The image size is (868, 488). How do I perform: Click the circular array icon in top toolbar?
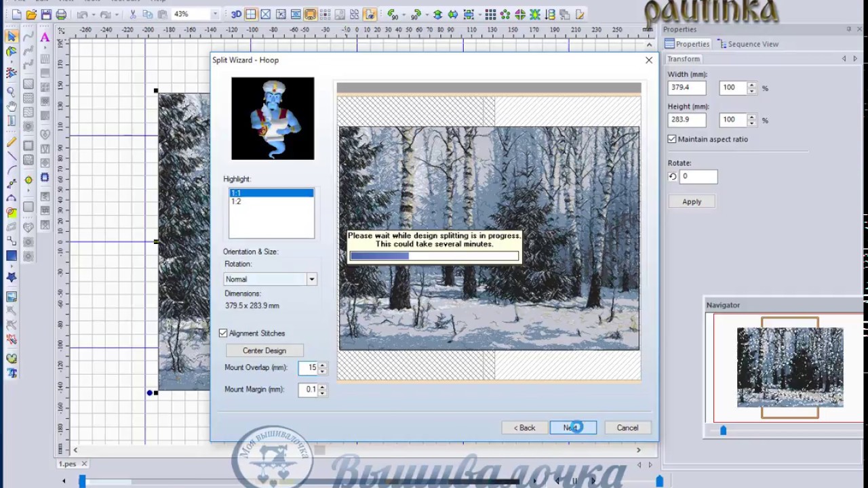pyautogui.click(x=506, y=14)
